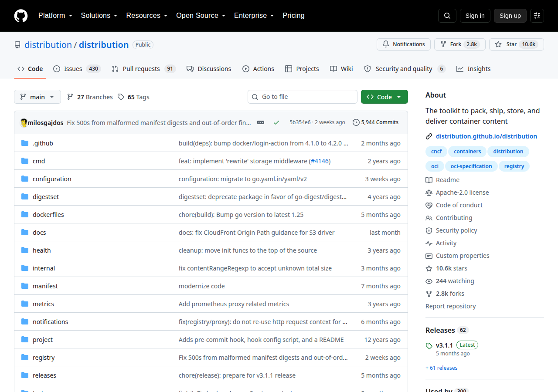Image resolution: width=558 pixels, height=392 pixels.
Task: Expand the Resources navigation menu
Action: point(147,16)
